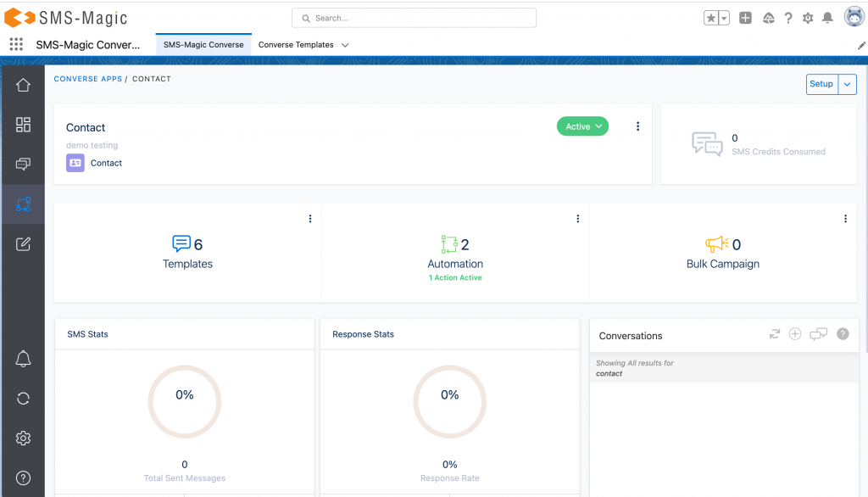Open help question mark in left sidebar

[x=23, y=477]
